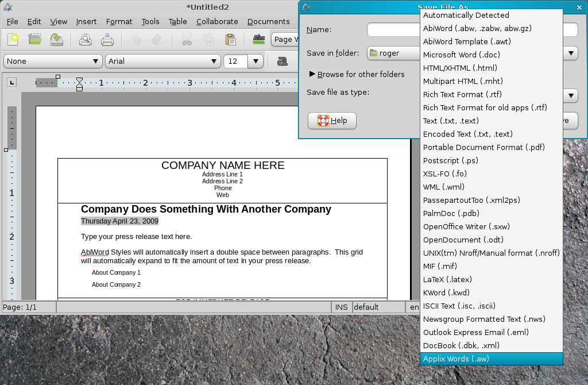Select AbiWord Template (.awt) type
This screenshot has width=588, height=385.
(492, 41)
